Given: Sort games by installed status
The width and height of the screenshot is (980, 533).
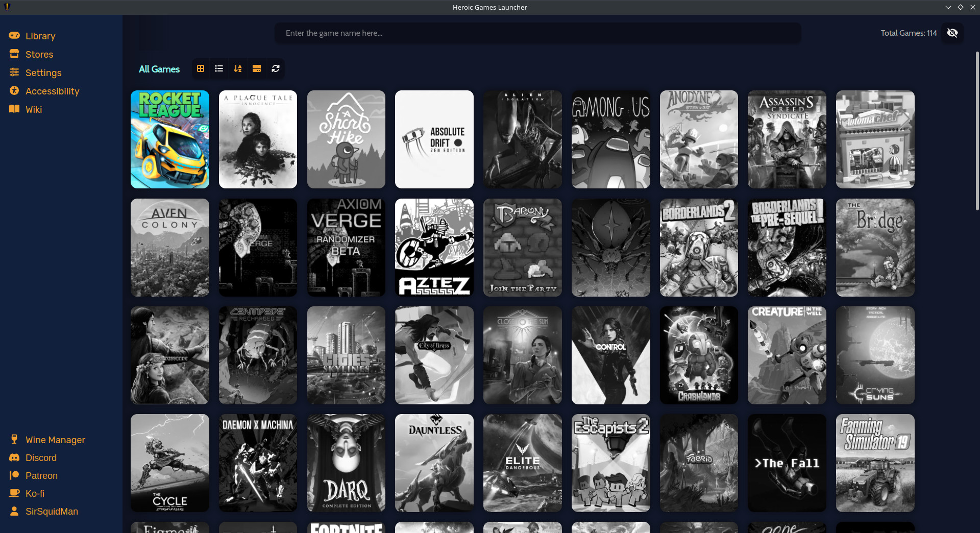Looking at the screenshot, I should pos(257,68).
